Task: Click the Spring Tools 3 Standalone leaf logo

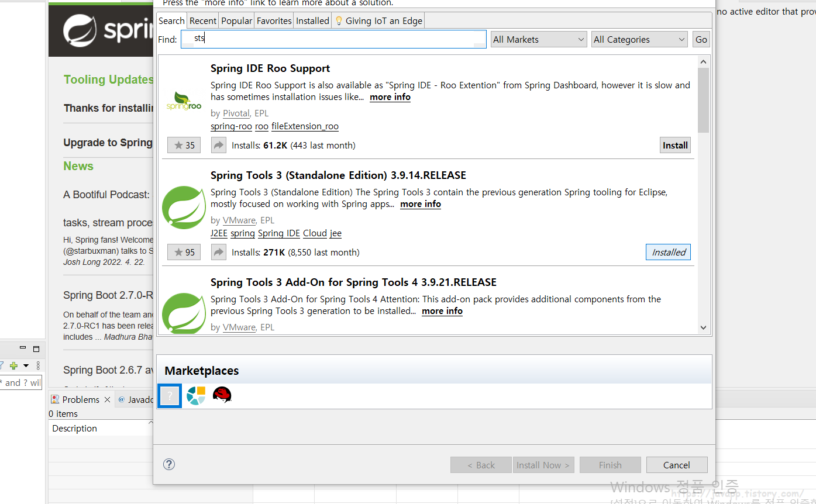Action: coord(184,208)
